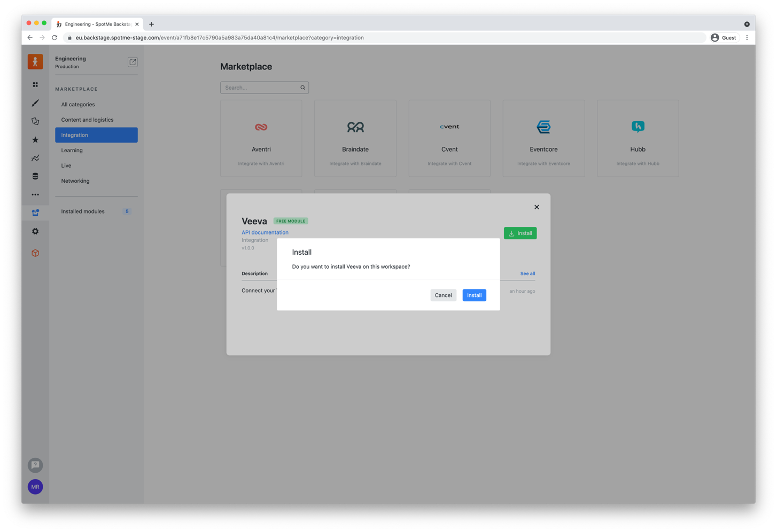Click the 'FREE MODULE' badge
This screenshot has width=777, height=532.
pyautogui.click(x=291, y=221)
